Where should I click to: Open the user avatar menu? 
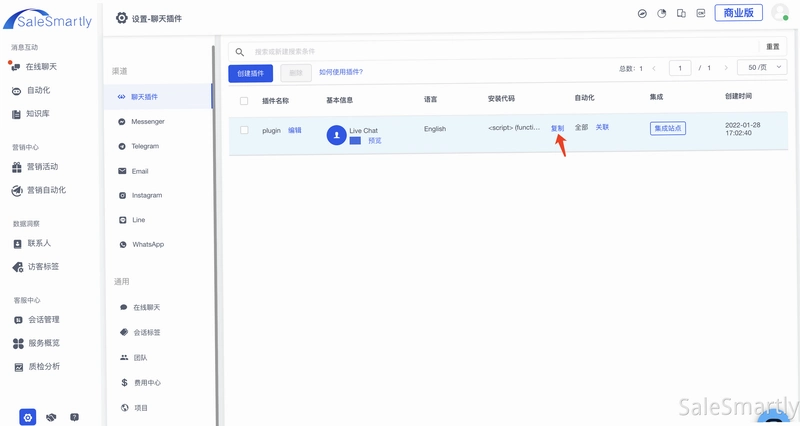(x=780, y=12)
